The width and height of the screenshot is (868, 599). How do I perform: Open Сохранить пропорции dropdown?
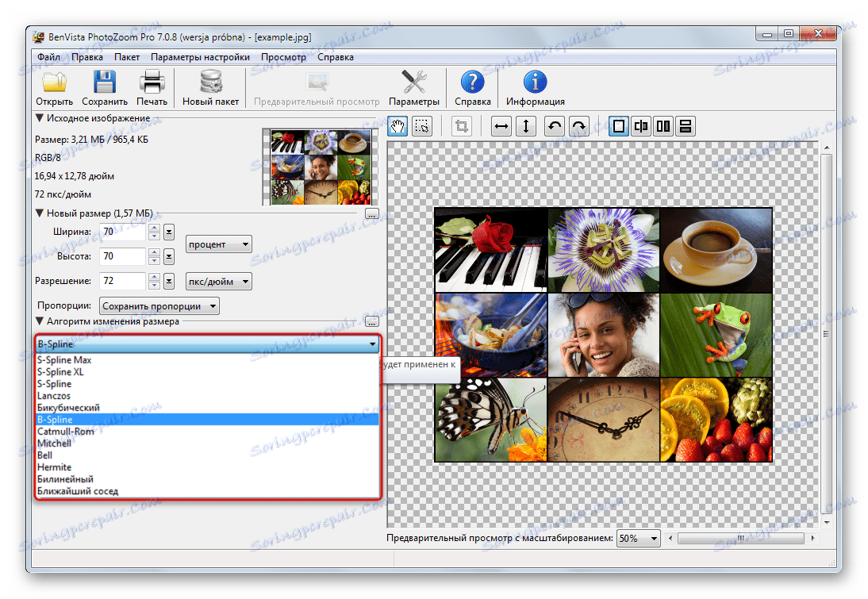click(x=159, y=305)
